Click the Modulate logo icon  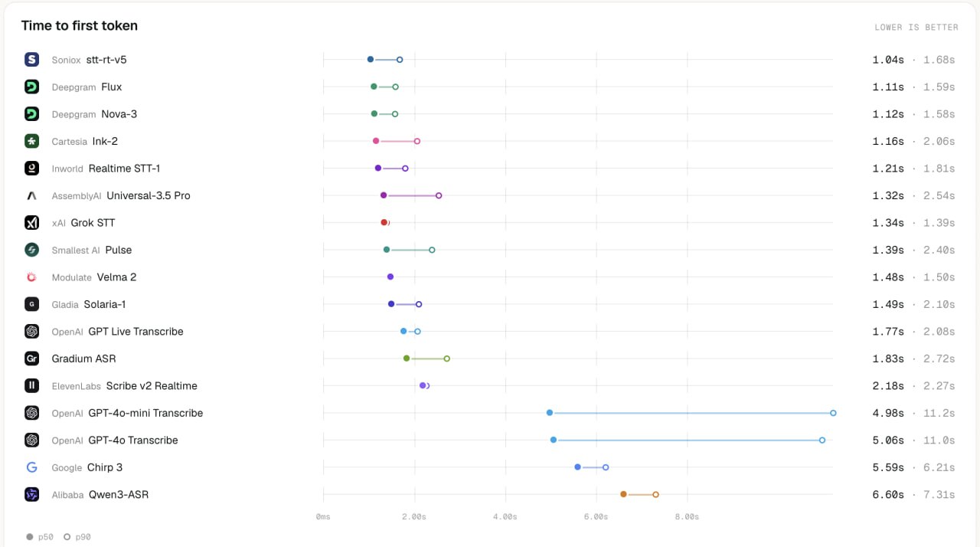tap(31, 277)
